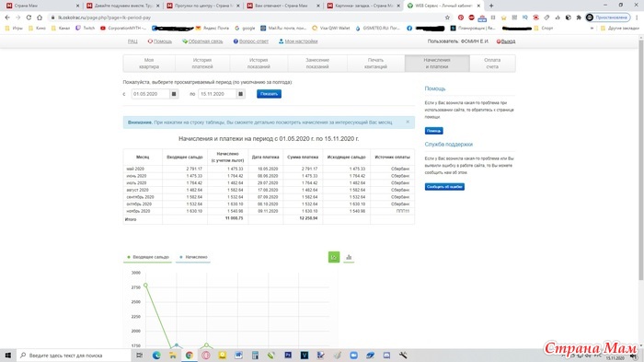This screenshot has width=644, height=362.
Task: Open GISMETEO.RU bookmark
Action: tap(377, 28)
